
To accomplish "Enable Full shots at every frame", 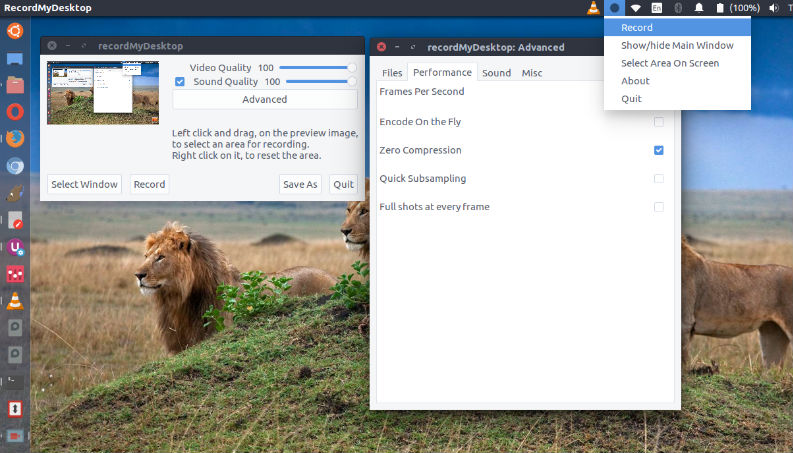I will [658, 207].
